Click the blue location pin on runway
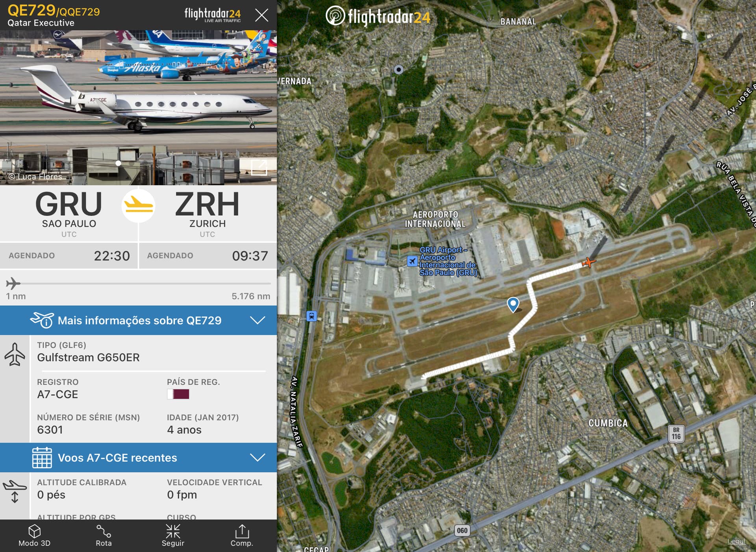Image resolution: width=756 pixels, height=552 pixels. [x=513, y=305]
